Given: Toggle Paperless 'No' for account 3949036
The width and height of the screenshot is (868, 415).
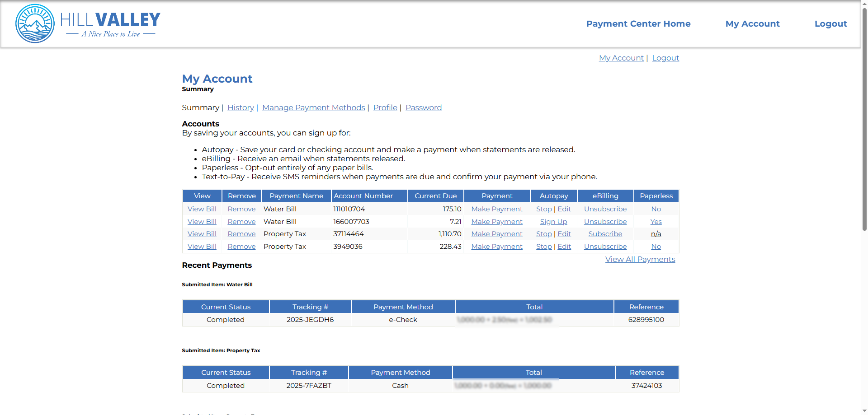Looking at the screenshot, I should click(656, 247).
